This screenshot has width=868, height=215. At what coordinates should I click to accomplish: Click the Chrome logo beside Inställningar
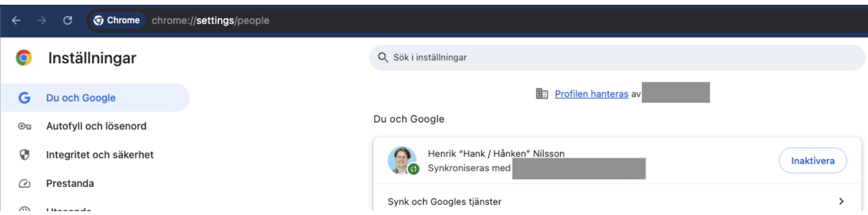tap(24, 58)
